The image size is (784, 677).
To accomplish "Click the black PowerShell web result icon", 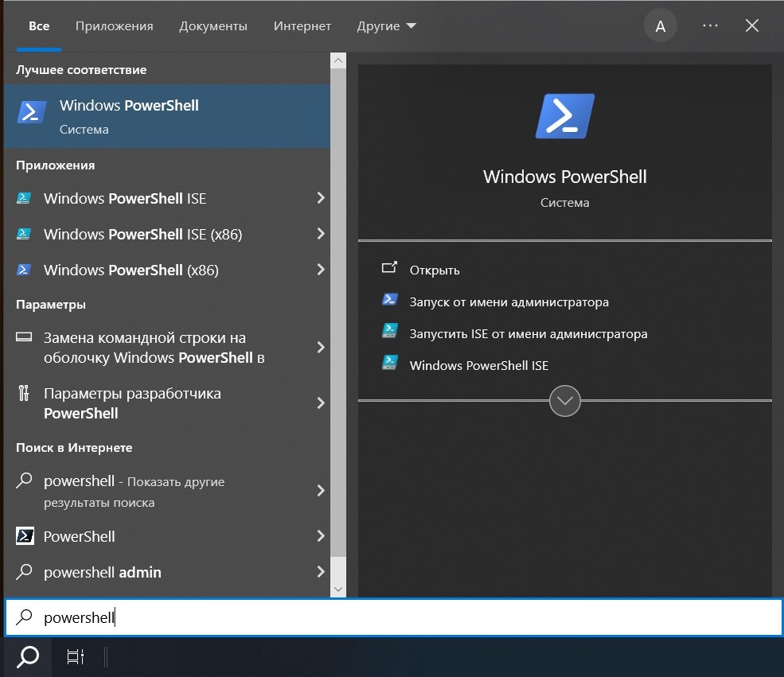I will click(25, 536).
